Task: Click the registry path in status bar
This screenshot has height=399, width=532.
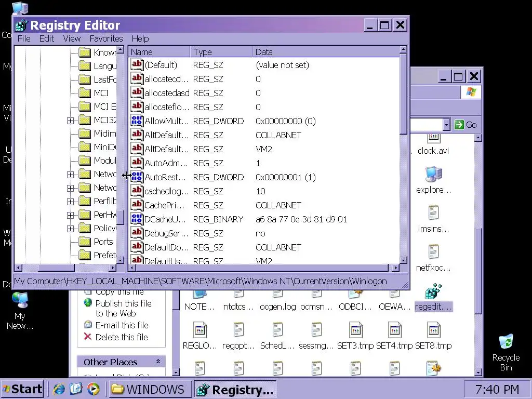Action: click(x=200, y=281)
